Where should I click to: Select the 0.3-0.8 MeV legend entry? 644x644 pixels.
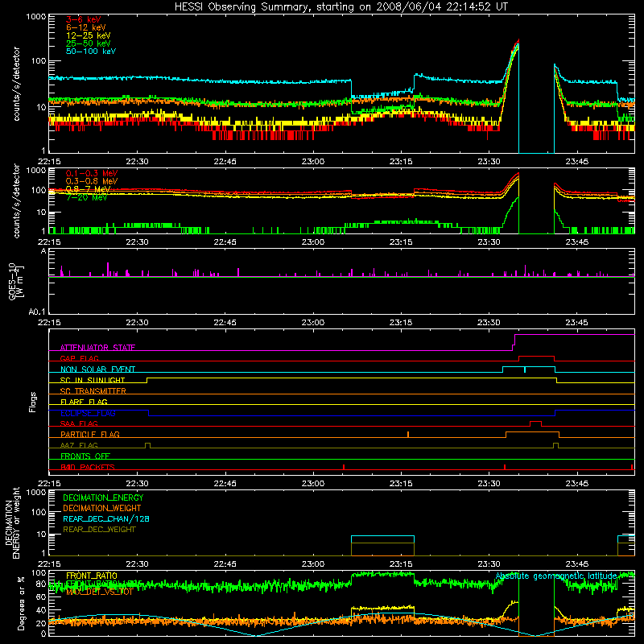point(92,181)
